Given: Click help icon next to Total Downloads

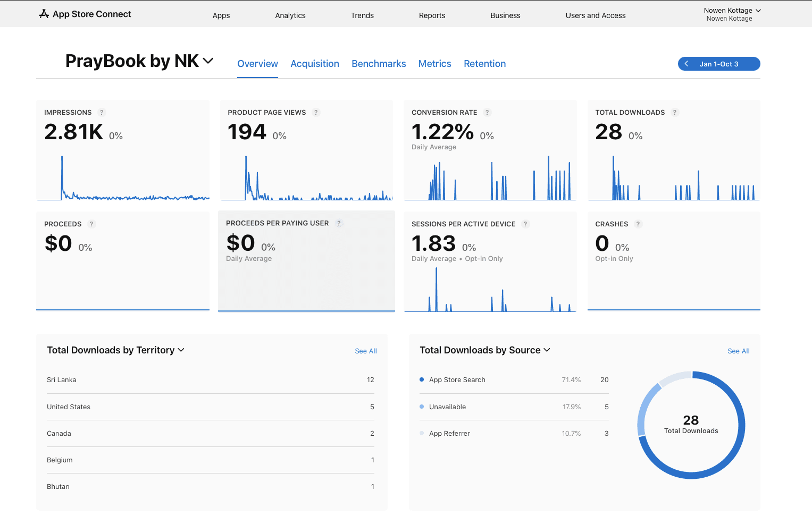Looking at the screenshot, I should coord(675,113).
